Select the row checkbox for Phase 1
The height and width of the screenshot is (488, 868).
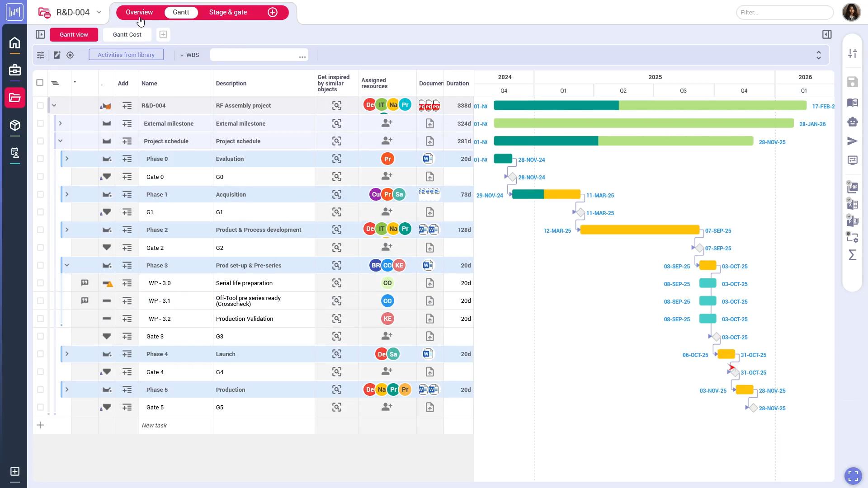pyautogui.click(x=41, y=194)
